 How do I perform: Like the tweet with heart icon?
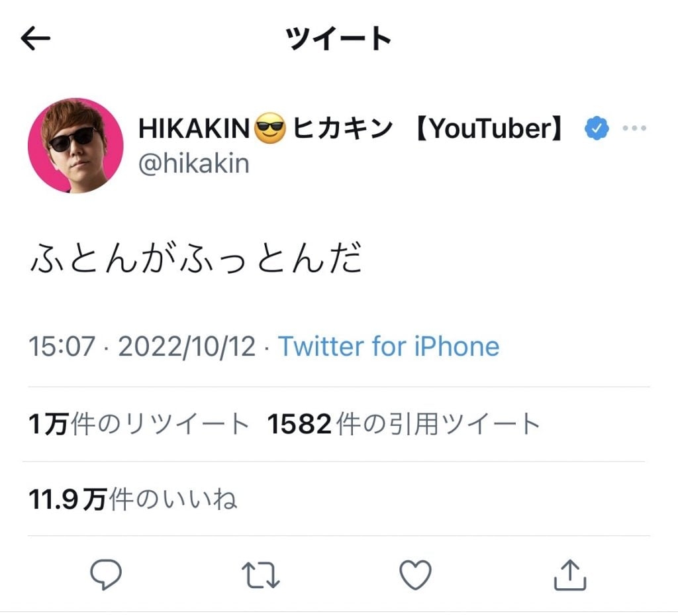tap(415, 574)
